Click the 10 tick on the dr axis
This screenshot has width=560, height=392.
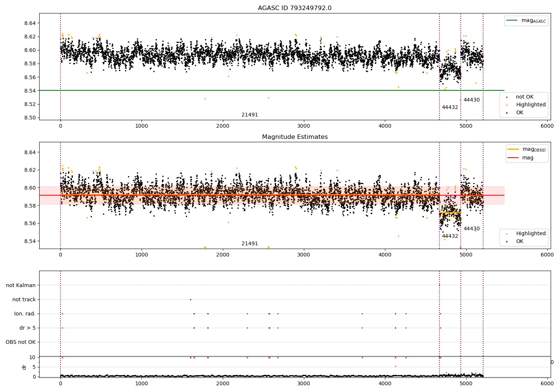click(x=32, y=357)
